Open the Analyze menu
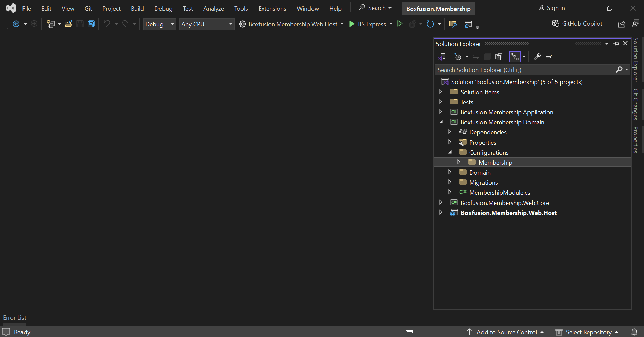644x337 pixels. (x=214, y=8)
